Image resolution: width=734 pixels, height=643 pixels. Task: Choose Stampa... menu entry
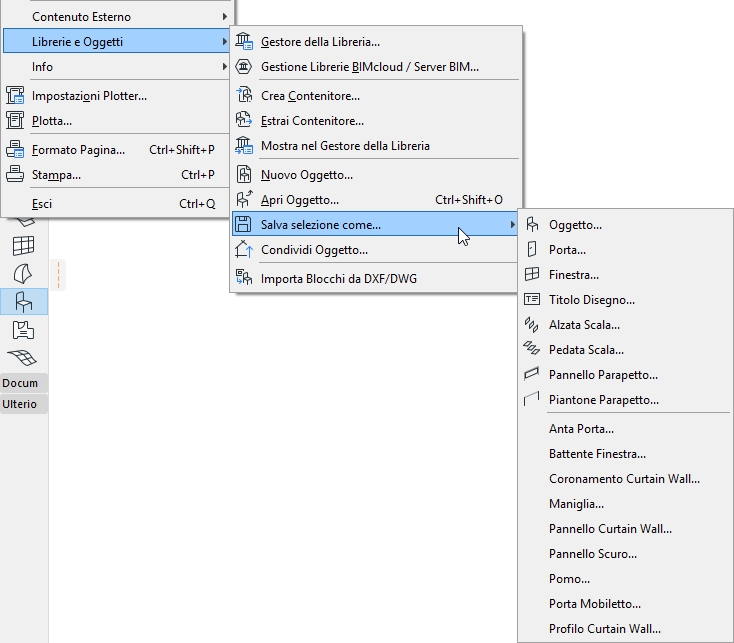click(x=116, y=175)
